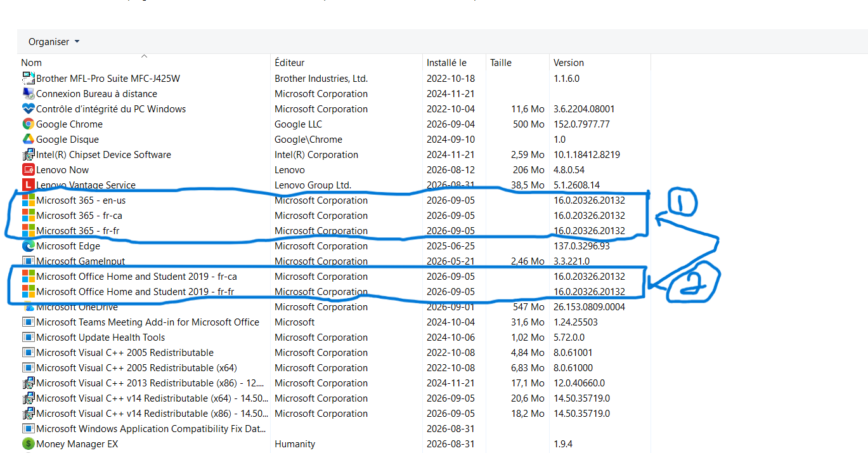Click the Google Chrome icon in list

tap(28, 124)
